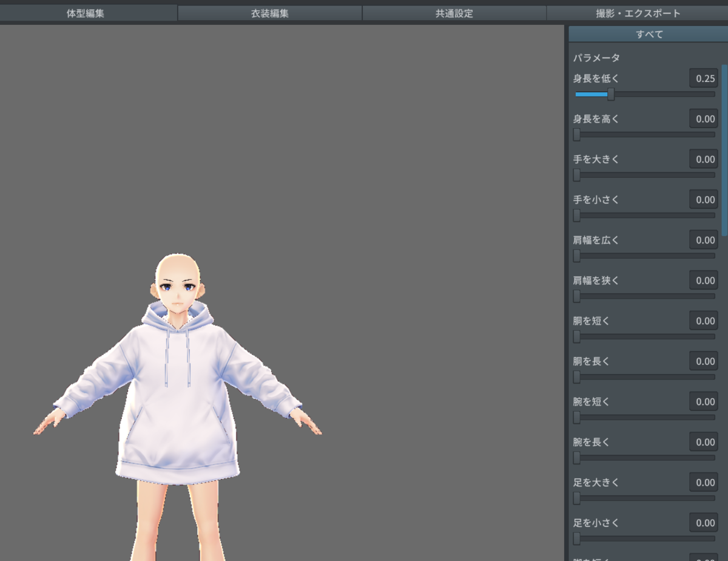This screenshot has width=728, height=561.
Task: Click the 胴を短く slider track
Action: [645, 336]
